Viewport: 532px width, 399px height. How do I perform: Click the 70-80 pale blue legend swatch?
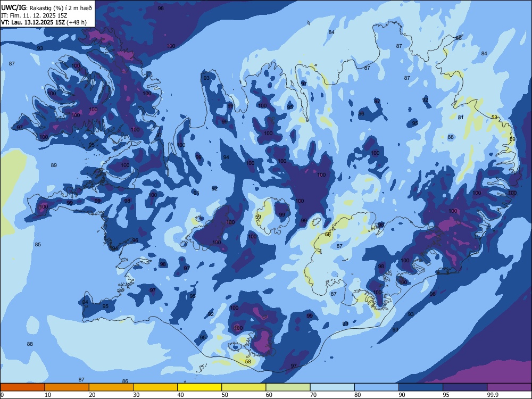pyautogui.click(x=332, y=387)
